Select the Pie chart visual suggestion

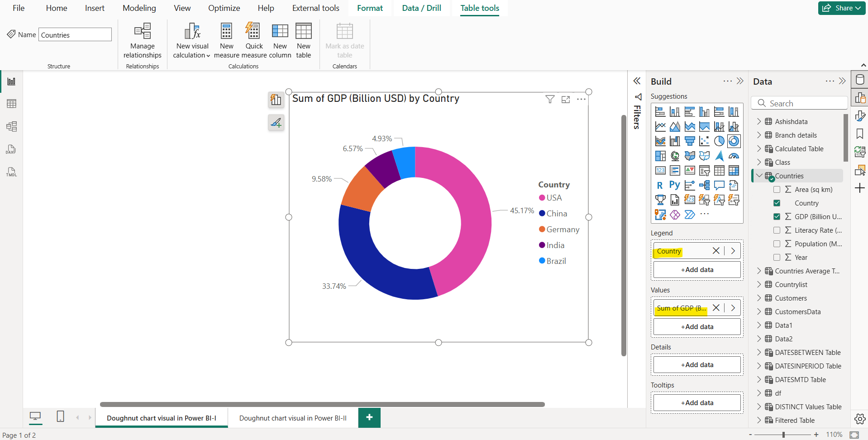pos(720,141)
